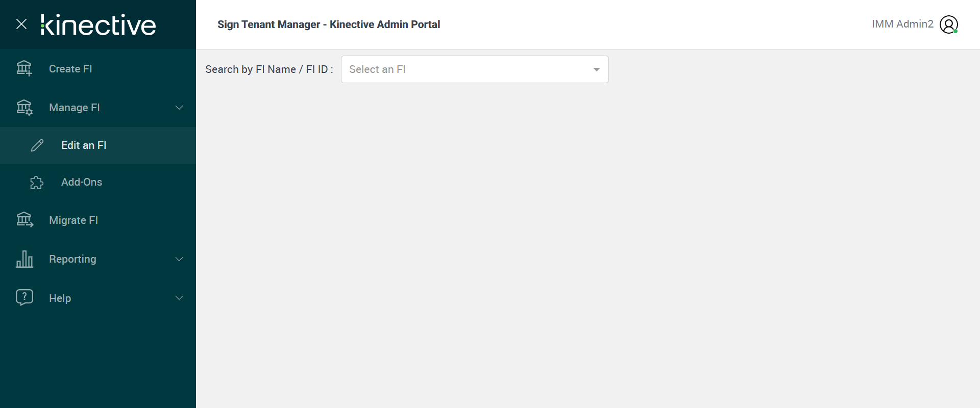
Task: Go to Edit an FI
Action: click(x=98, y=145)
